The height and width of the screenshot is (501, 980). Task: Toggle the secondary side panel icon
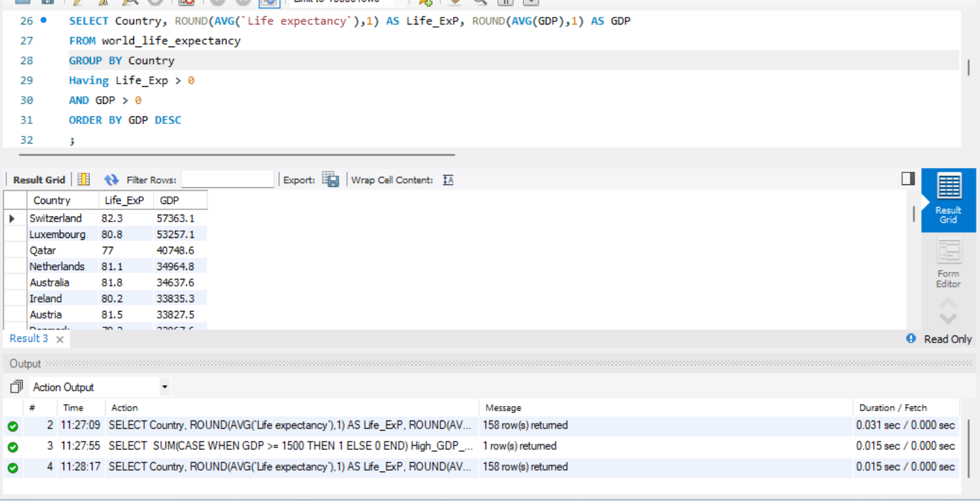tap(908, 179)
